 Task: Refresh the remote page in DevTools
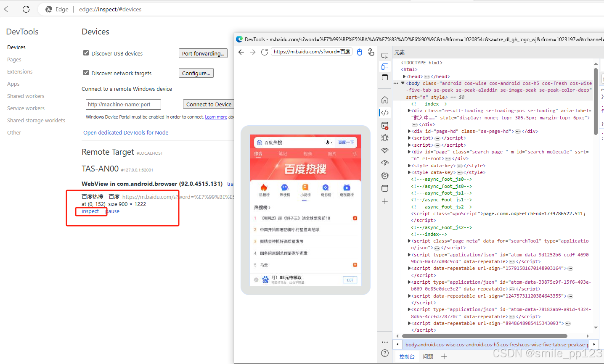point(264,52)
